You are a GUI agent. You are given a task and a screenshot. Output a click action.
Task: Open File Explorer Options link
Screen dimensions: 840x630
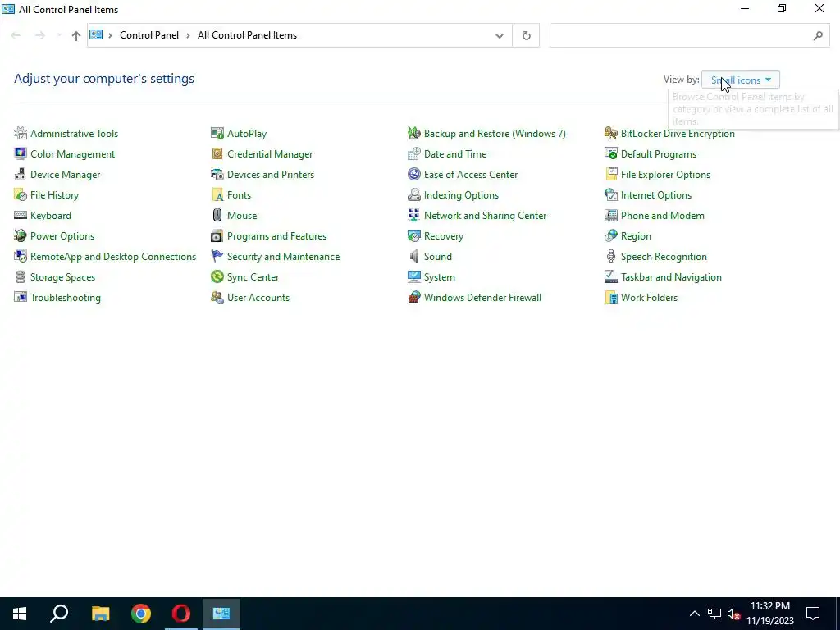(x=665, y=175)
